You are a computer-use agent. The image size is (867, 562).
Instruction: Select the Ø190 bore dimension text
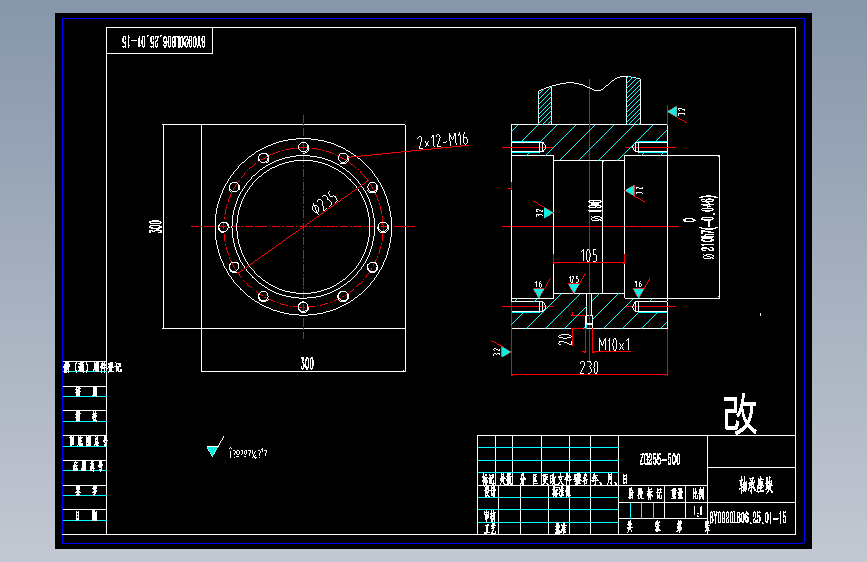(596, 211)
